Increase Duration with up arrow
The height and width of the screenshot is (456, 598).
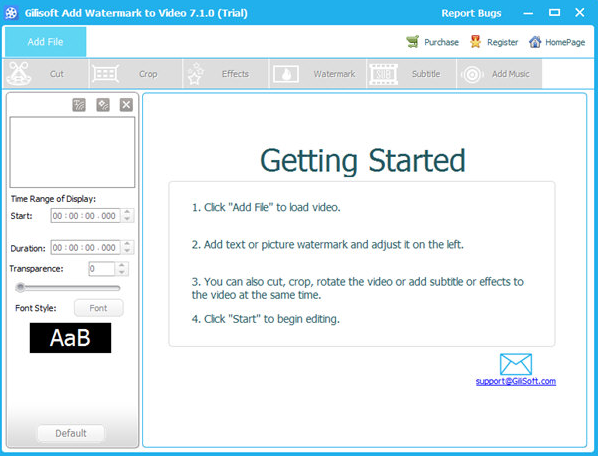coord(127,244)
